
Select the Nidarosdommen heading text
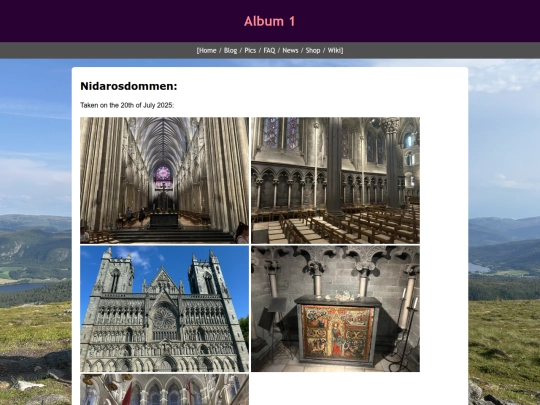(x=129, y=86)
